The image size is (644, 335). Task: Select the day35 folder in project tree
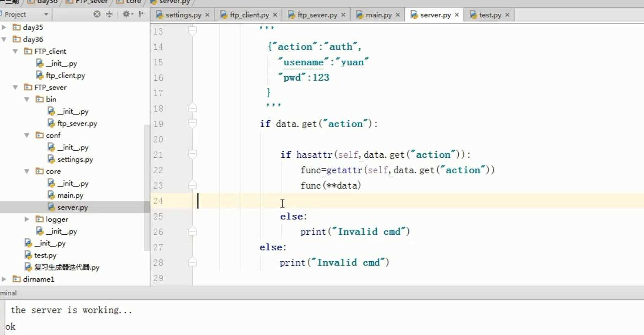tap(33, 27)
